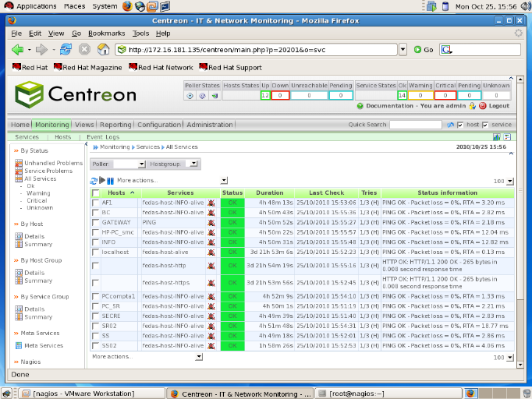The height and width of the screenshot is (399, 532).
Task: Tick the checkbox for the localhost row
Action: click(x=95, y=252)
